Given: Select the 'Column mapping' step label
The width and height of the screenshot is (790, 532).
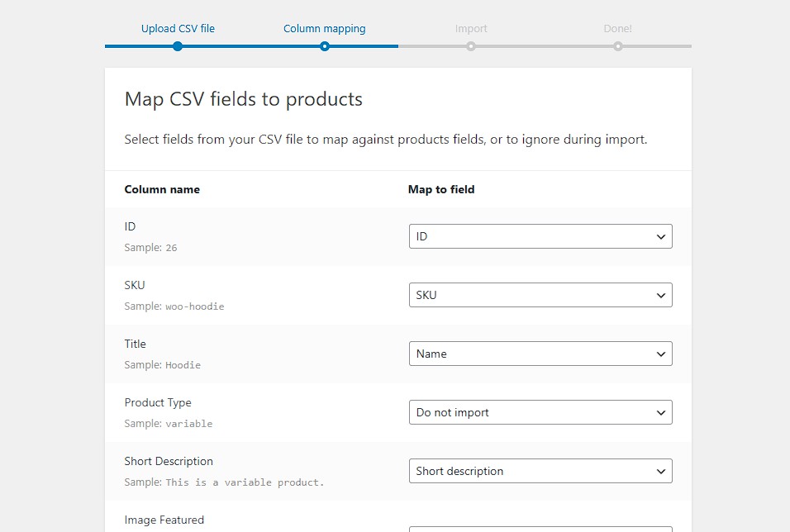Looking at the screenshot, I should pos(325,29).
